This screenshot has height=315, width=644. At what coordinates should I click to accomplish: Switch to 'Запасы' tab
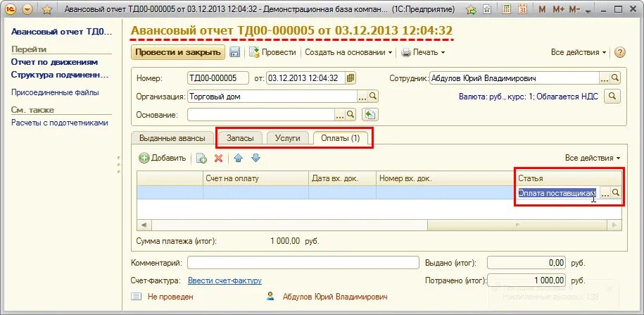point(240,138)
